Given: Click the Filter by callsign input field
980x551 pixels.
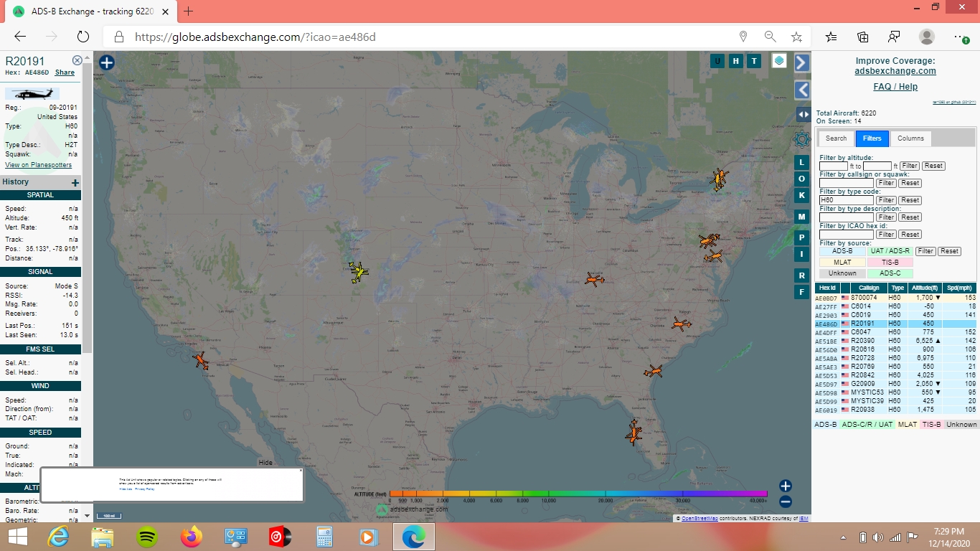Looking at the screenshot, I should [847, 183].
